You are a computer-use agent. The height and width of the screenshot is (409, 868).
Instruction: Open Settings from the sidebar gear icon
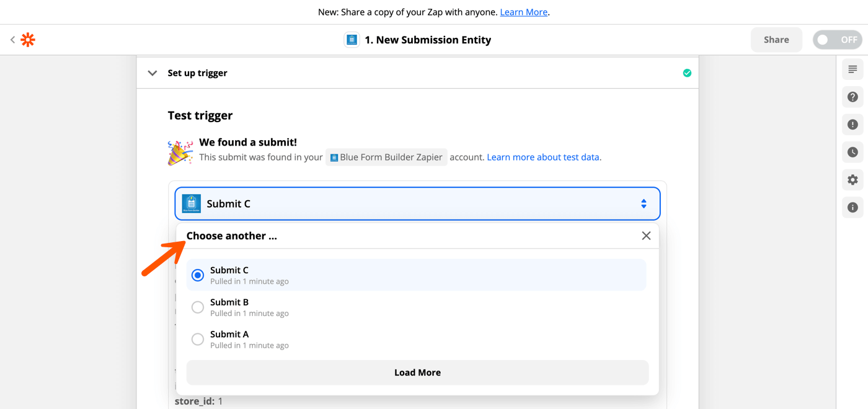click(852, 180)
